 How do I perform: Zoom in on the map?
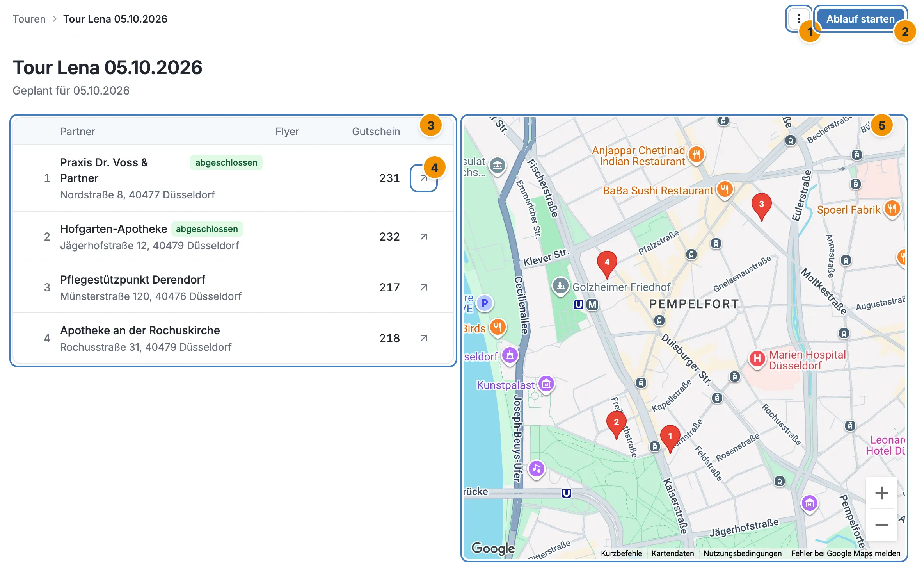point(881,493)
